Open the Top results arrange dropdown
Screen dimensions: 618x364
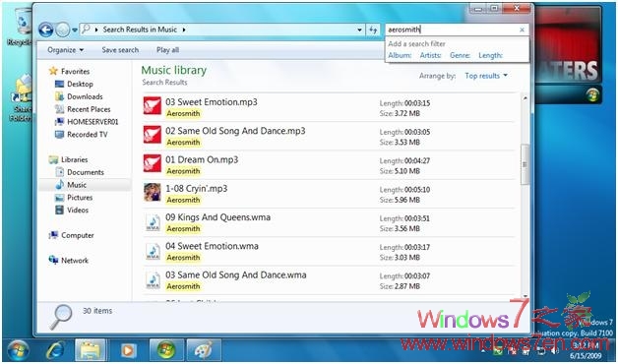[486, 76]
